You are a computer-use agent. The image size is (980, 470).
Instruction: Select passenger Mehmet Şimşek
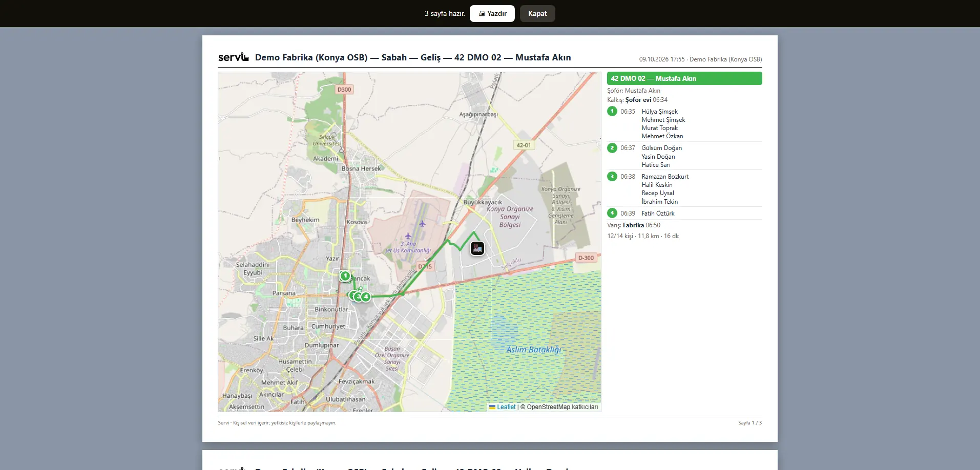tap(663, 120)
